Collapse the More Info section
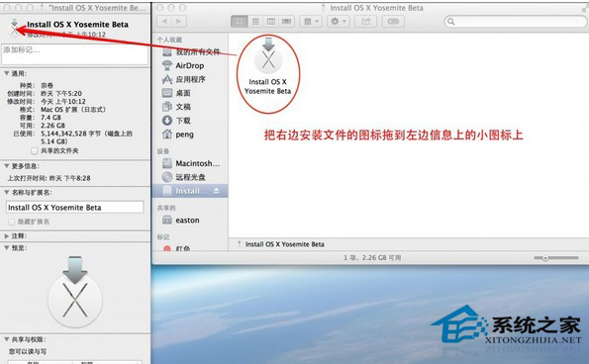The image size is (589, 364). point(6,166)
